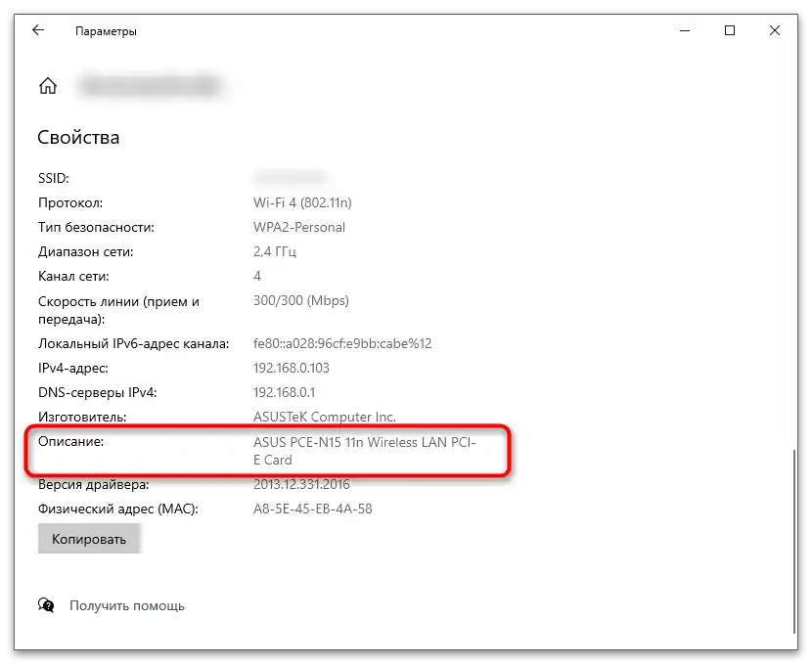Select the network channel value 4

pos(257,277)
